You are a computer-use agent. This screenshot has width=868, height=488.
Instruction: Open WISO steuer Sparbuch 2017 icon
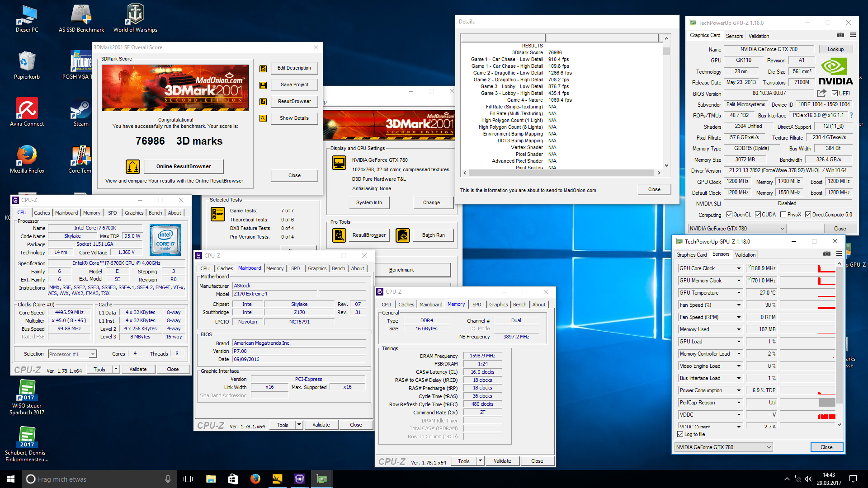coord(27,398)
